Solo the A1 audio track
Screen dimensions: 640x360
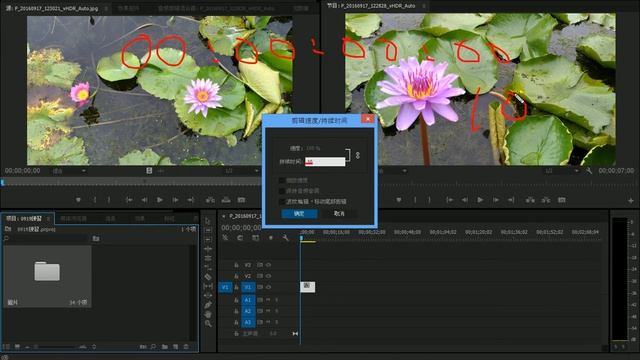[x=276, y=300]
